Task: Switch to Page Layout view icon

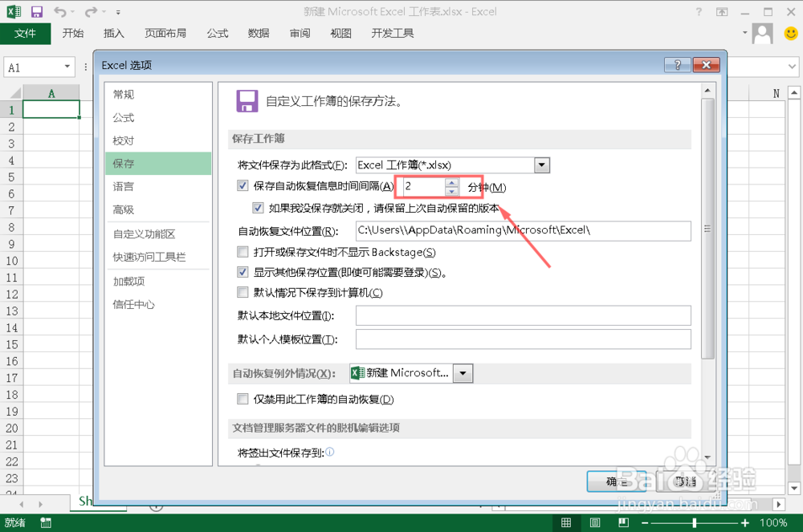Action: coord(594,523)
